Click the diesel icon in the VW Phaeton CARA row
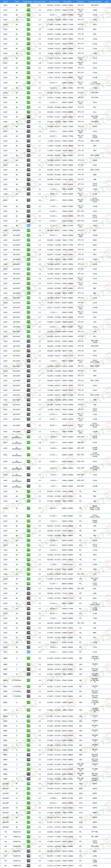Screen dimensions: 111x868 click(x=28, y=856)
